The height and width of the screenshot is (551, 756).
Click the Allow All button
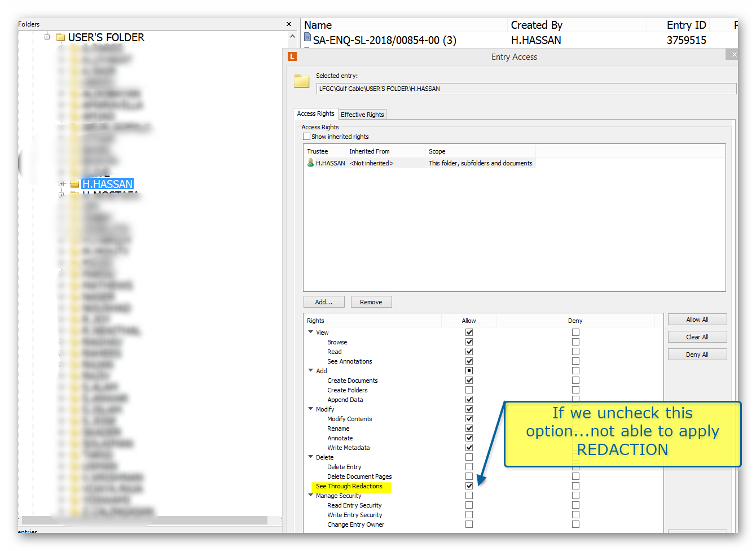(697, 320)
